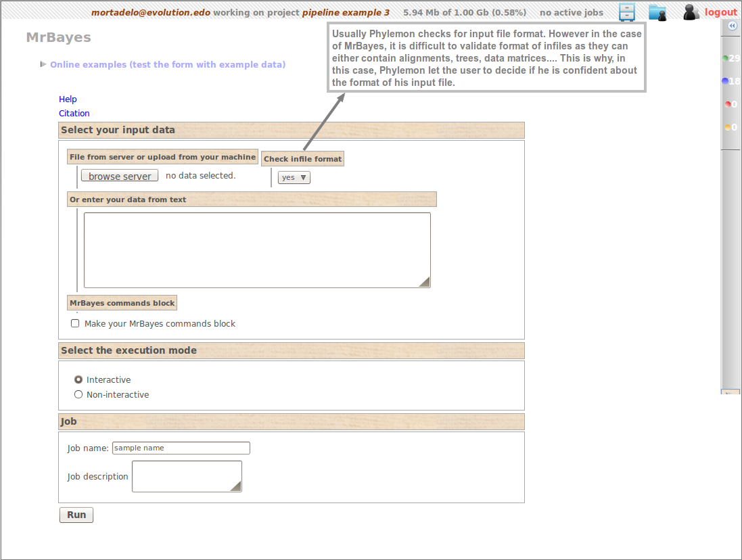Image resolution: width=742 pixels, height=560 pixels.
Task: Open the file cabinet icon in header
Action: point(627,11)
